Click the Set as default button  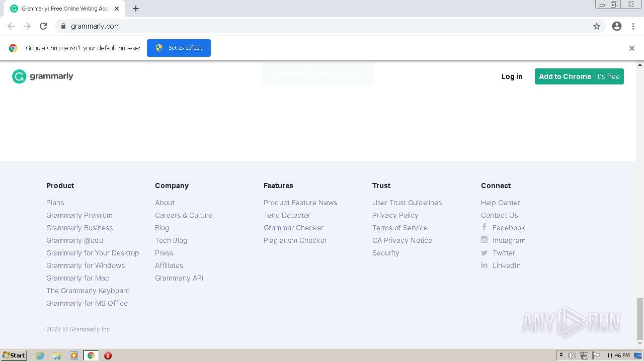tap(179, 48)
